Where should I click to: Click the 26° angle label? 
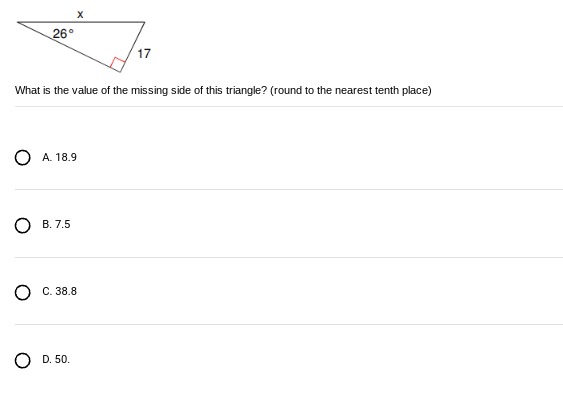63,34
